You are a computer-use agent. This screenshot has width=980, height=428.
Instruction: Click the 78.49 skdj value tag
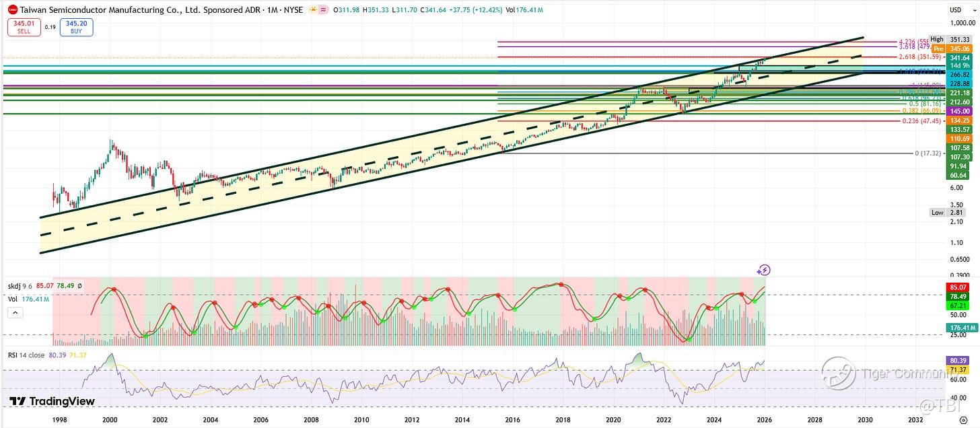pyautogui.click(x=958, y=296)
